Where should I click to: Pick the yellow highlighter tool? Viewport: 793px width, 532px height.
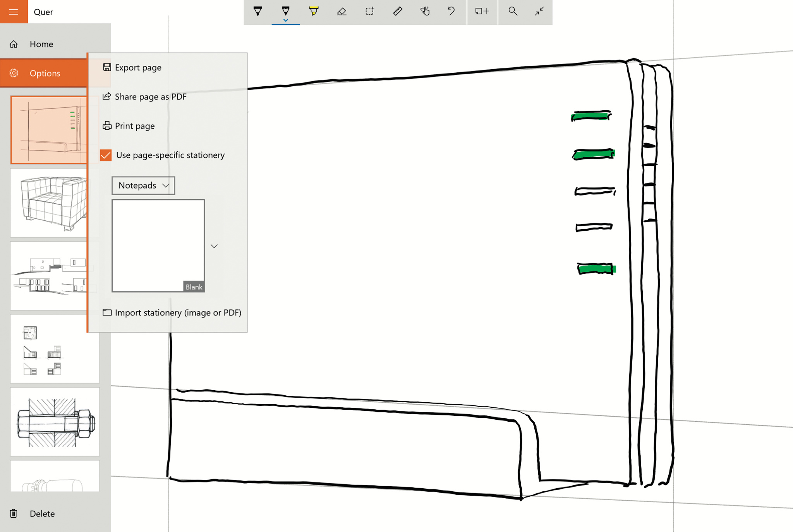click(x=314, y=11)
